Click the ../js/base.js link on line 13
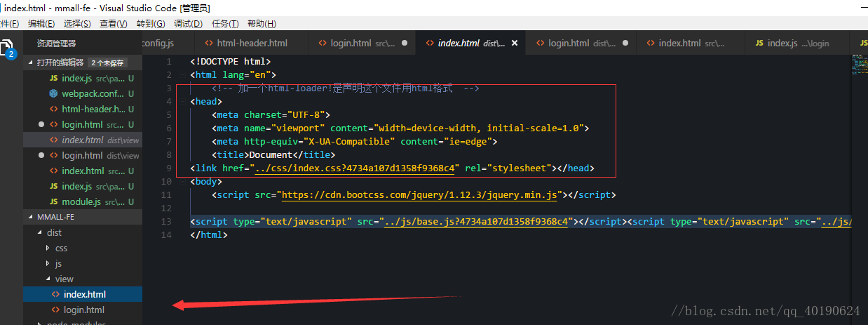The width and height of the screenshot is (868, 325). 476,221
